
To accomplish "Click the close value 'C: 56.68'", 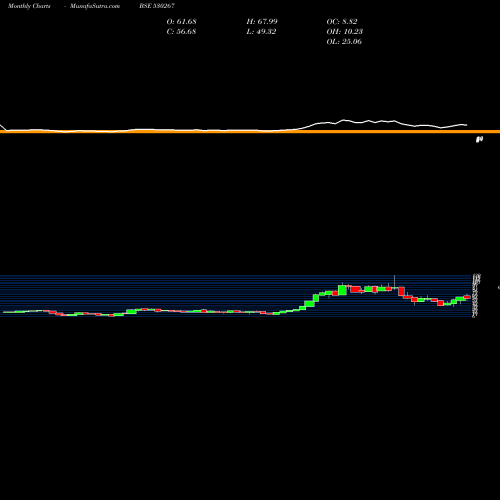I will click(x=181, y=31).
